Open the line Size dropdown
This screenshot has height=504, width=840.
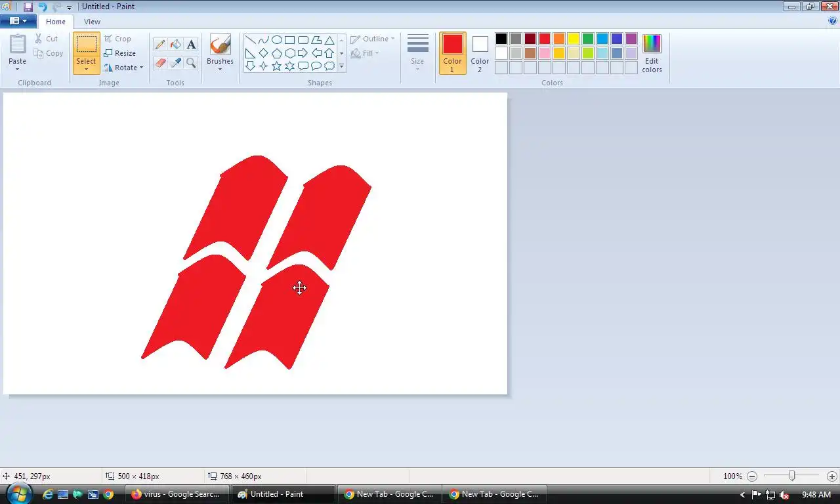(417, 53)
